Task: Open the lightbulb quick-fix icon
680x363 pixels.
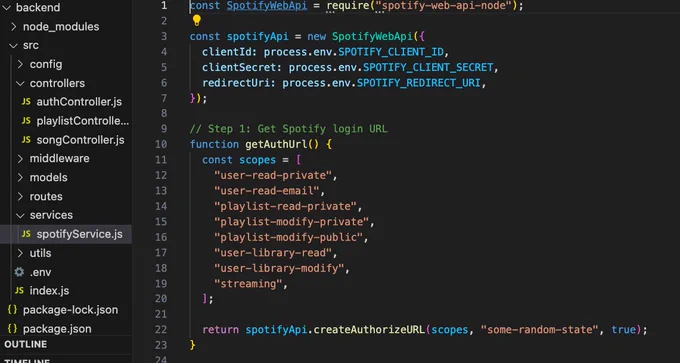Action: (x=196, y=20)
